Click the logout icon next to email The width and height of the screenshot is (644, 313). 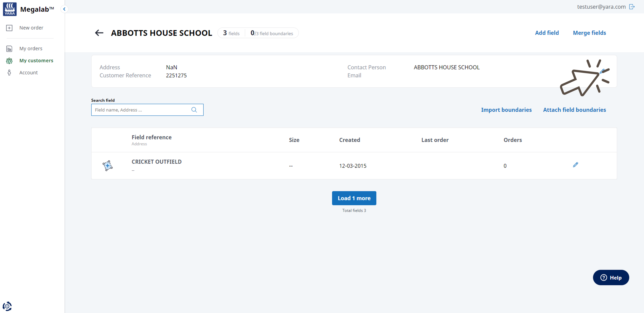tap(632, 7)
